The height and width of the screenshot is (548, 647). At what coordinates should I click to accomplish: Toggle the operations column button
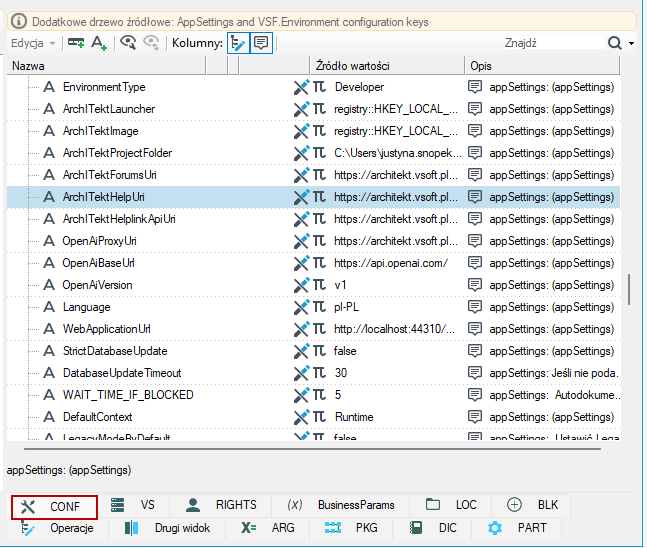tap(238, 43)
